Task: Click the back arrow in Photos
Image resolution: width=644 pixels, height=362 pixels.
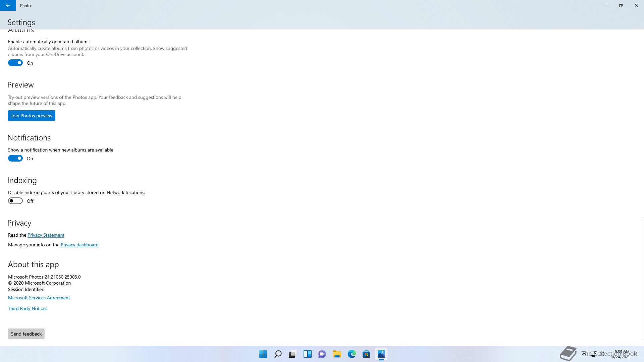Action: (x=8, y=5)
